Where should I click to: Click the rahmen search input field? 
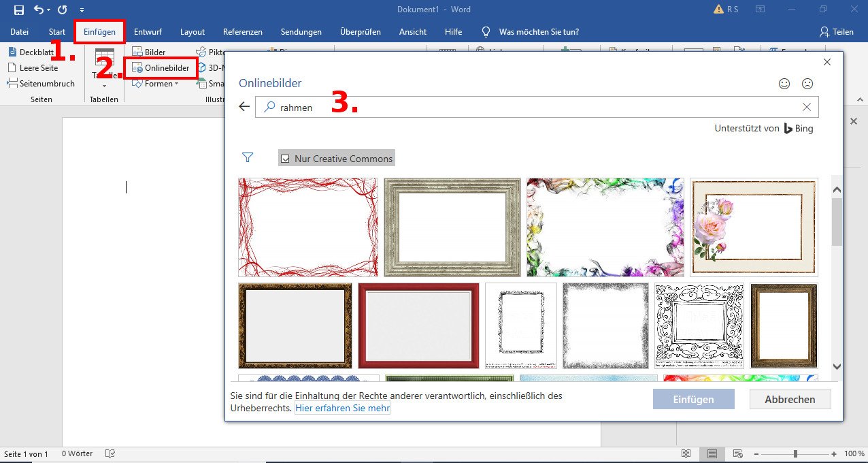pos(531,108)
